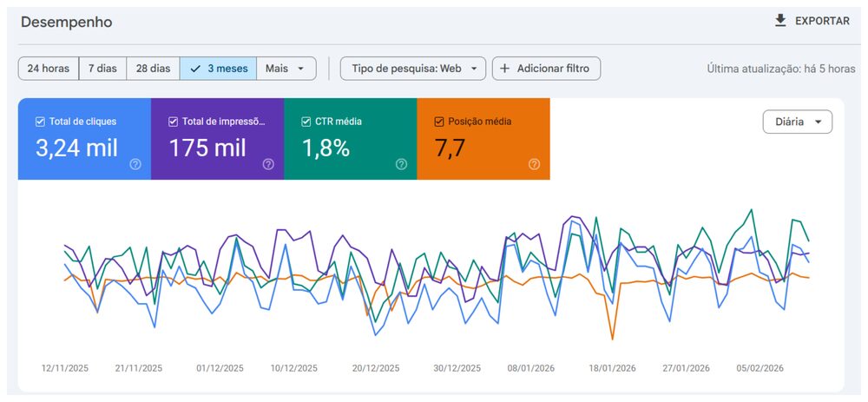Image resolution: width=868 pixels, height=402 pixels.
Task: Open help icon on Total de impressões card
Action: pyautogui.click(x=268, y=164)
